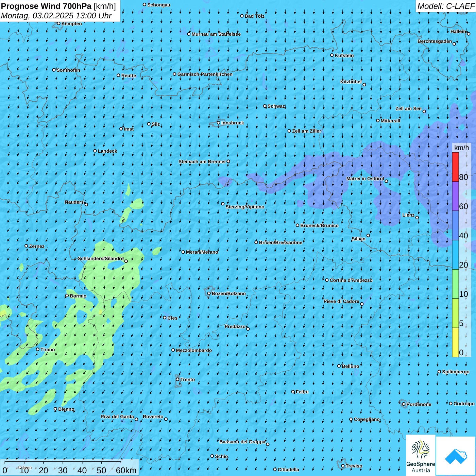Click the Nauders label
This screenshot has width=476, height=476.
pyautogui.click(x=74, y=202)
